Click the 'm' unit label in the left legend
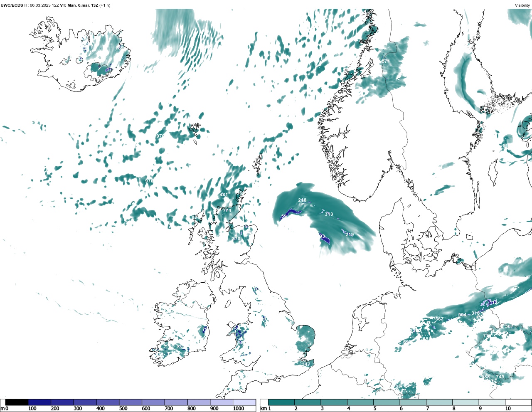This screenshot has width=532, height=412. [2, 409]
